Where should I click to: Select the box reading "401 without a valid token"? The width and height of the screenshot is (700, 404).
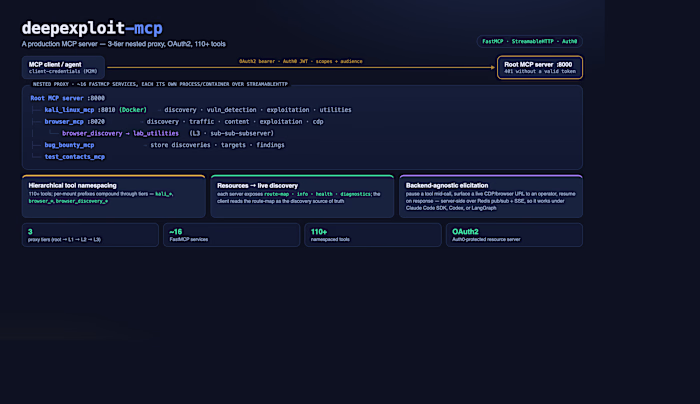(540, 67)
